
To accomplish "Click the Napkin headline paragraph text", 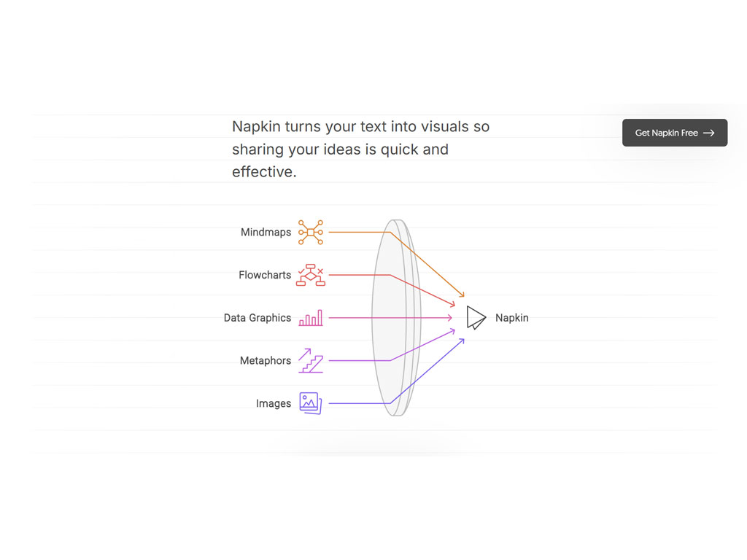I will (x=360, y=149).
